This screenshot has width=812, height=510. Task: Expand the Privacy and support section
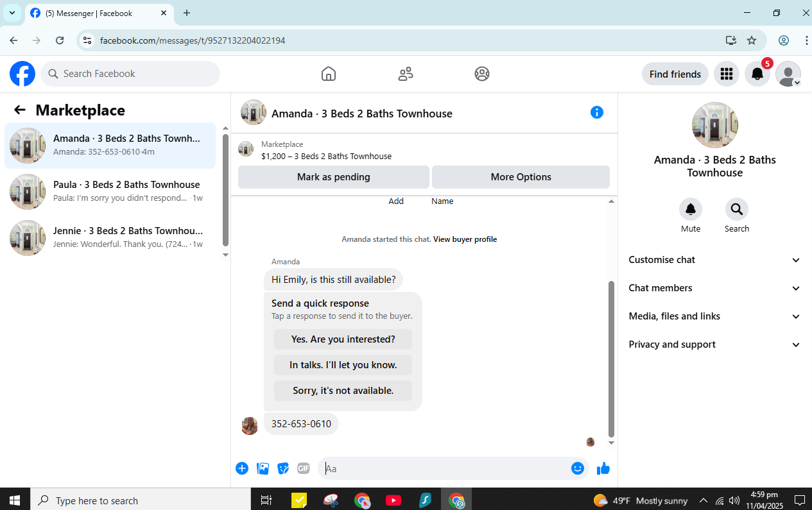[714, 344]
